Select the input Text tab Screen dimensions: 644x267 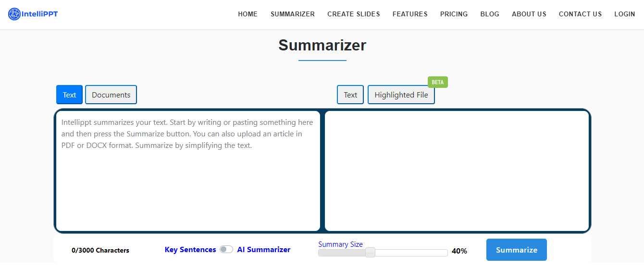coord(69,95)
